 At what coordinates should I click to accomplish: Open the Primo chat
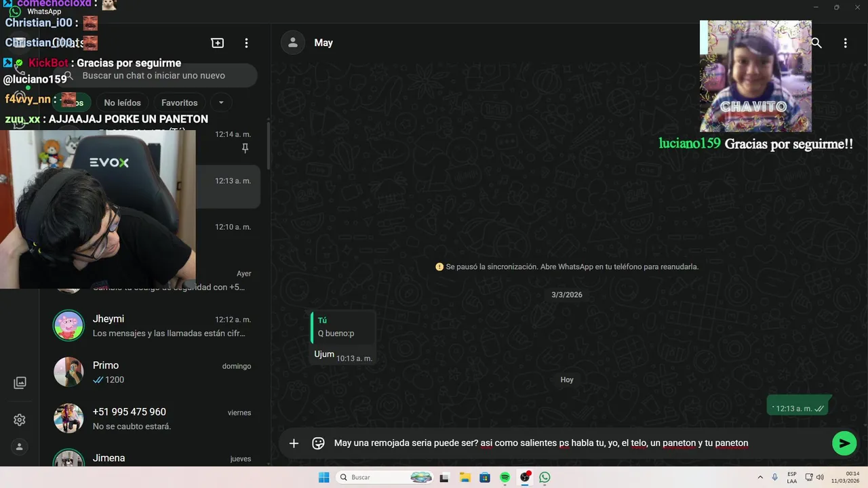[152, 372]
